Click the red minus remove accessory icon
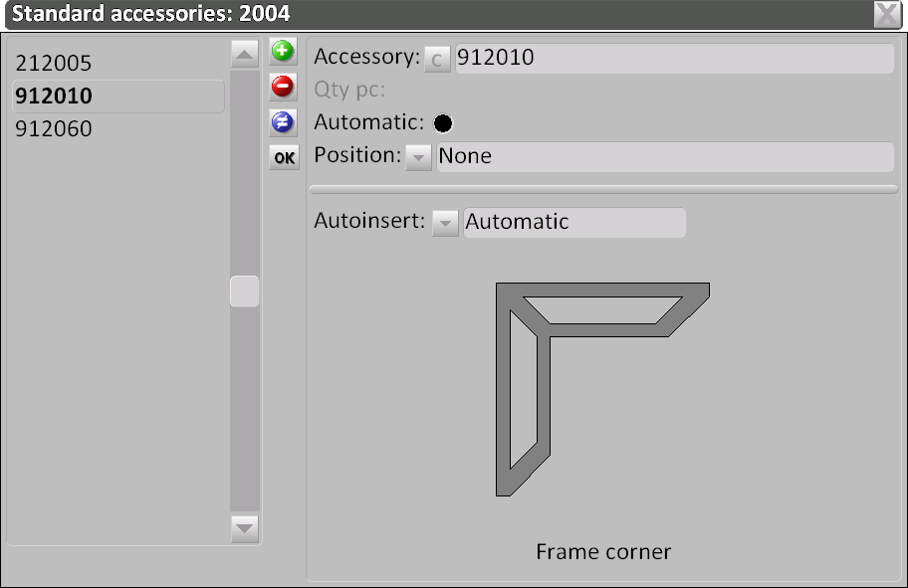 click(283, 87)
